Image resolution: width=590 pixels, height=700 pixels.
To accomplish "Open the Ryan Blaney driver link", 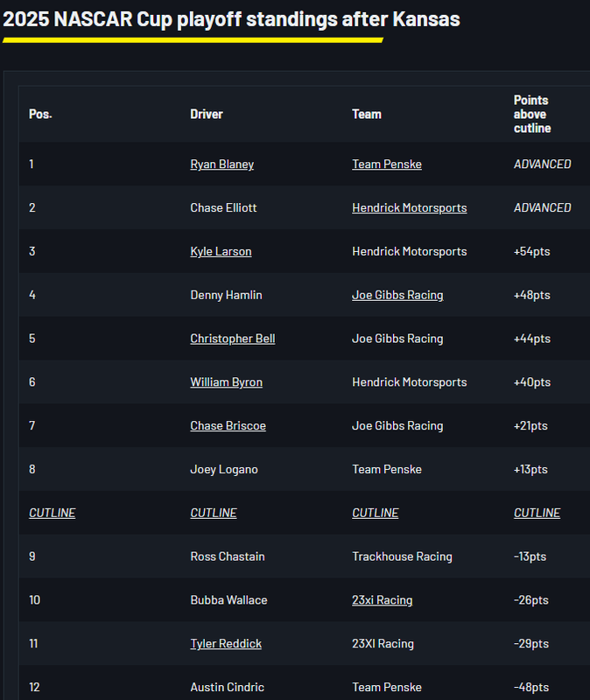I will [222, 164].
